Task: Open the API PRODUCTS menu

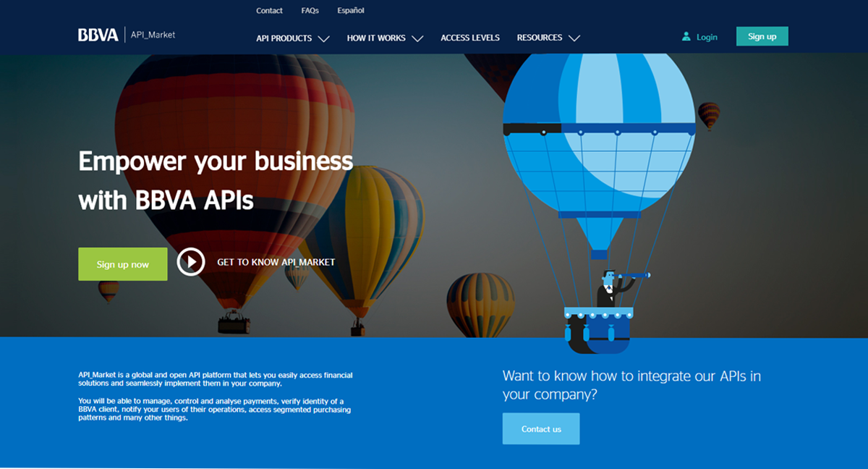Action: click(x=284, y=38)
